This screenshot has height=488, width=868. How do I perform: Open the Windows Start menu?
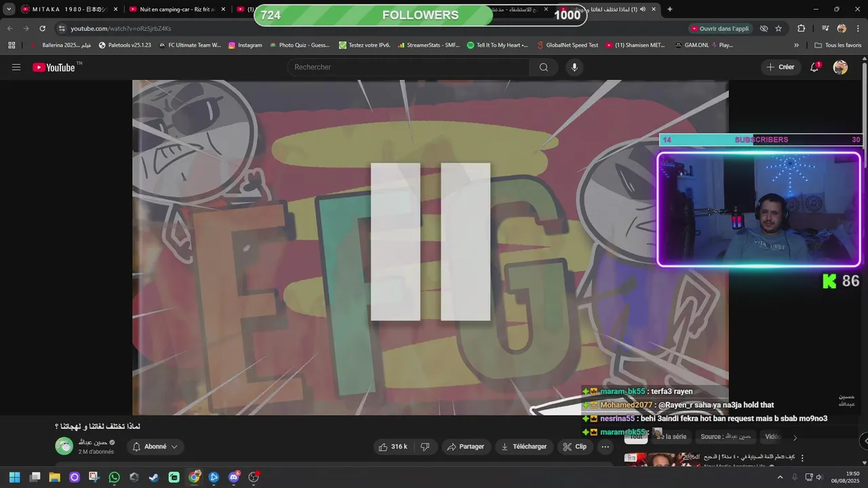[x=15, y=477]
